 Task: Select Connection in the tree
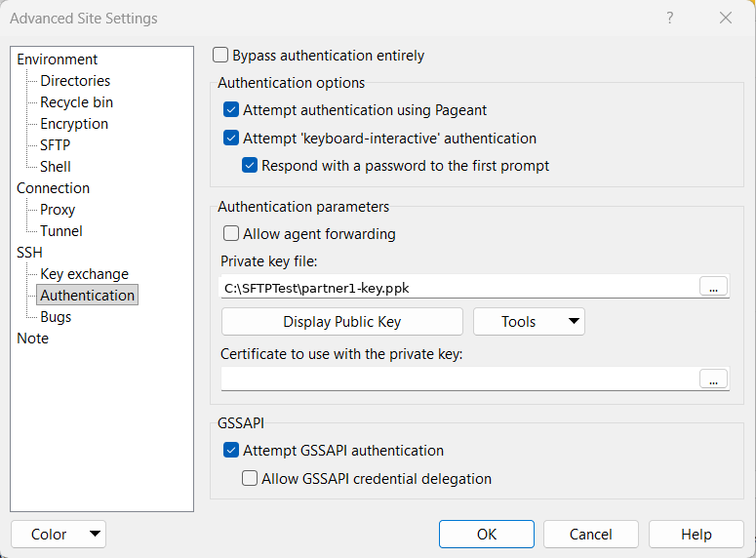pos(53,188)
